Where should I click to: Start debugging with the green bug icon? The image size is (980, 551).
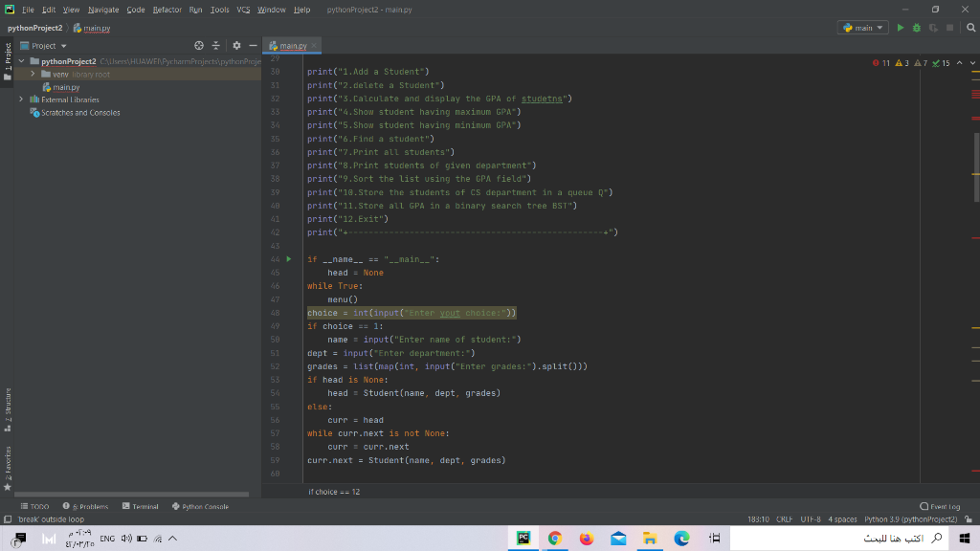(917, 28)
